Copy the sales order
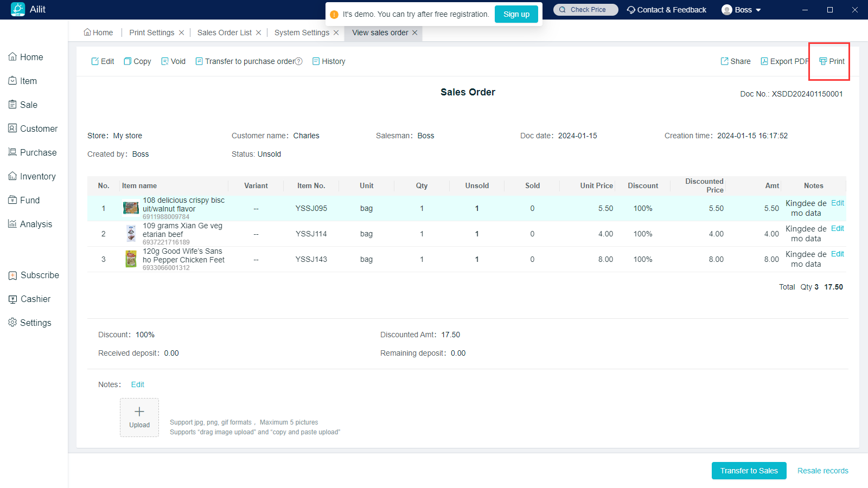 coord(137,61)
